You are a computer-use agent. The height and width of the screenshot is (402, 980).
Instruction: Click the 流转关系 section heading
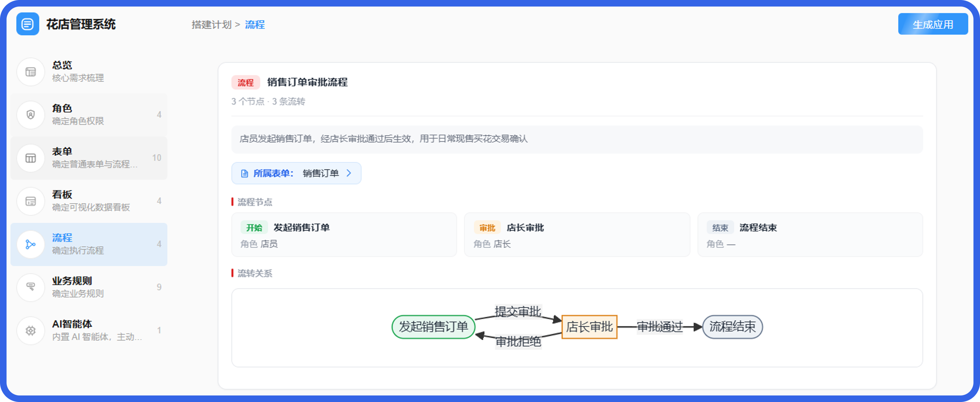click(x=255, y=273)
